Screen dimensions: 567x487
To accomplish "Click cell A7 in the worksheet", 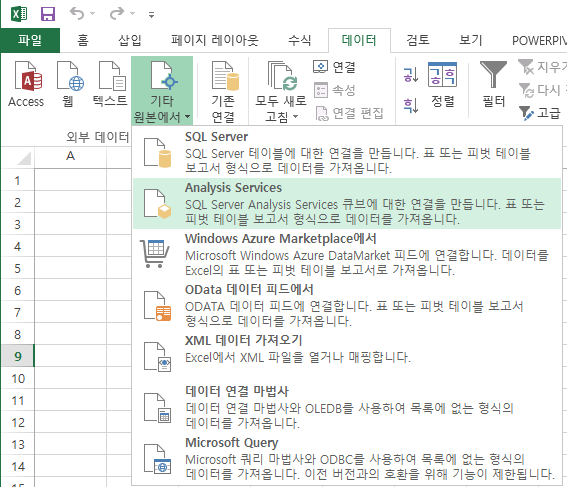I will tap(71, 312).
